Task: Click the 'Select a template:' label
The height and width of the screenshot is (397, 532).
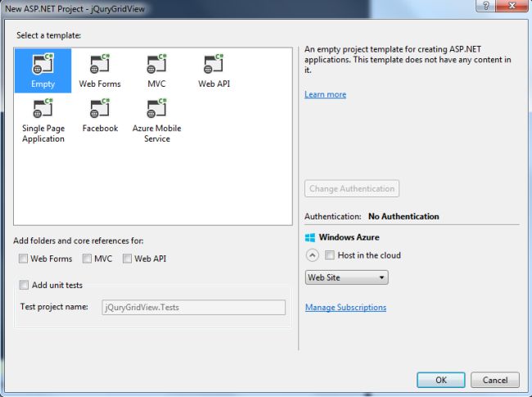Action: [49, 35]
